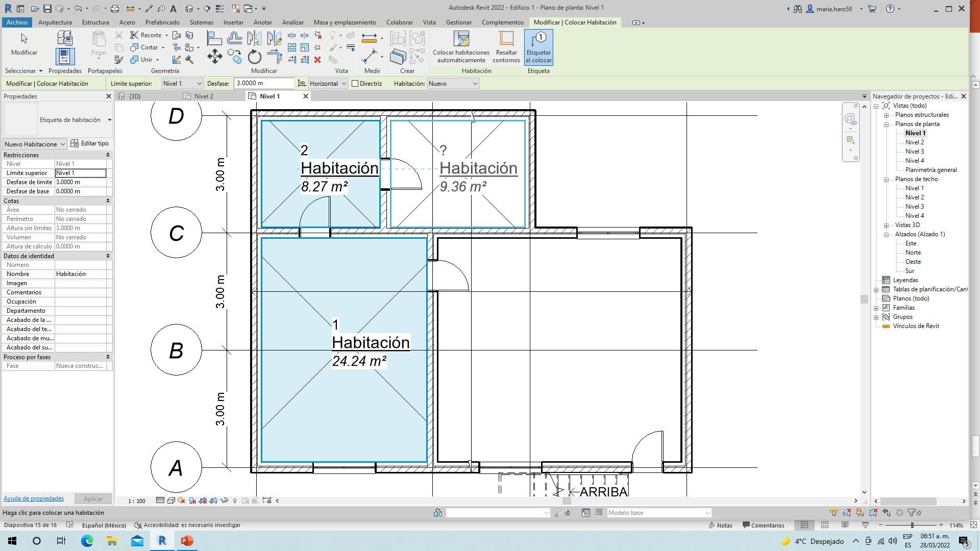980x551 pixels.
Task: Enable the Directriz checkbox
Action: [x=355, y=84]
